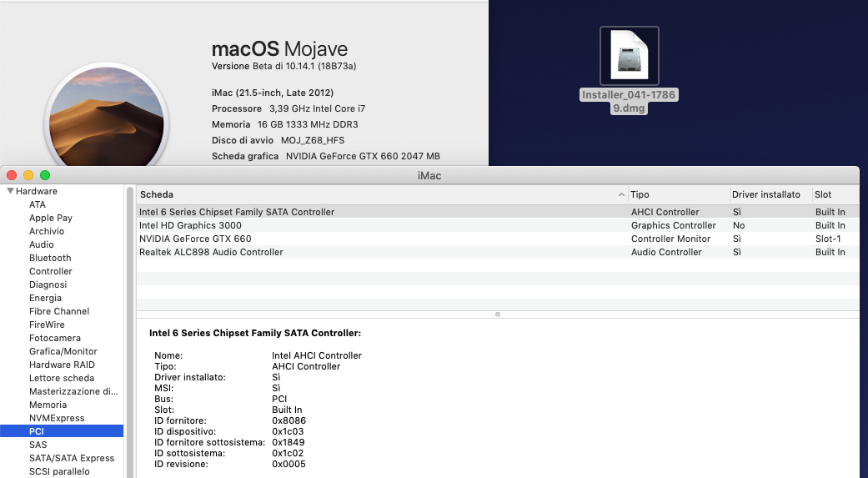Select SATA/SATA Express in the sidebar
The height and width of the screenshot is (478, 868).
click(72, 457)
